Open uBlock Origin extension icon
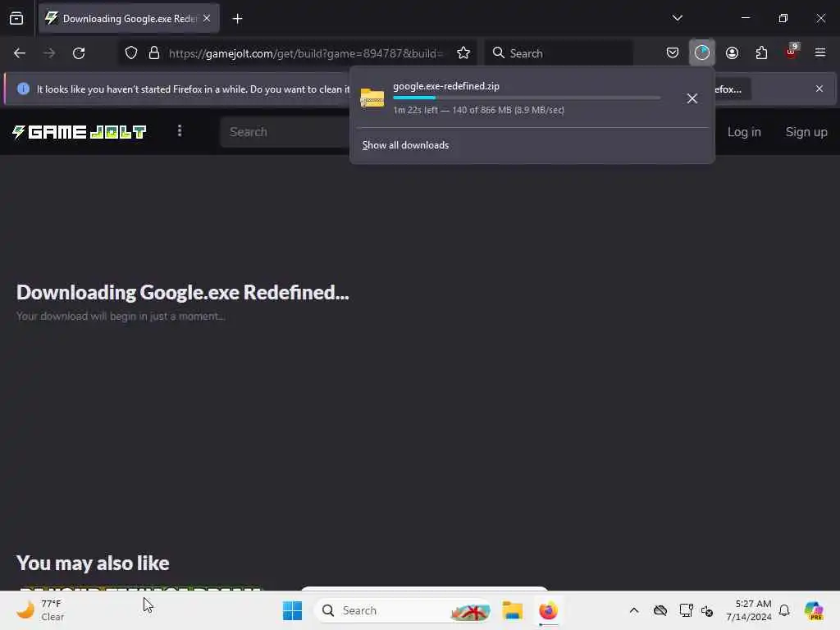840x630 pixels. coord(792,52)
